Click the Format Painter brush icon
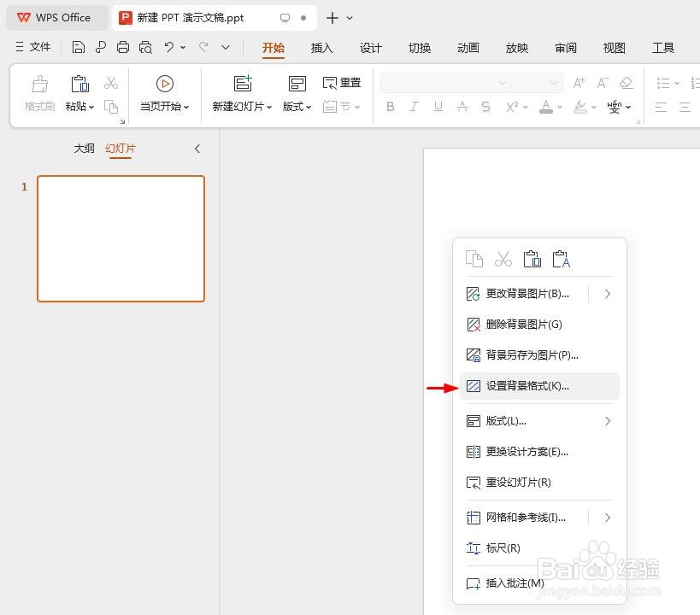 39,84
